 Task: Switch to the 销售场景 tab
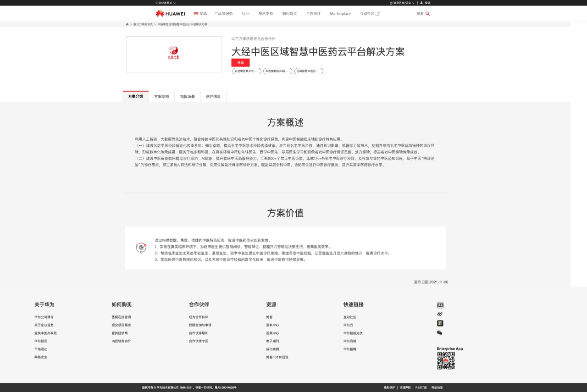pos(188,97)
